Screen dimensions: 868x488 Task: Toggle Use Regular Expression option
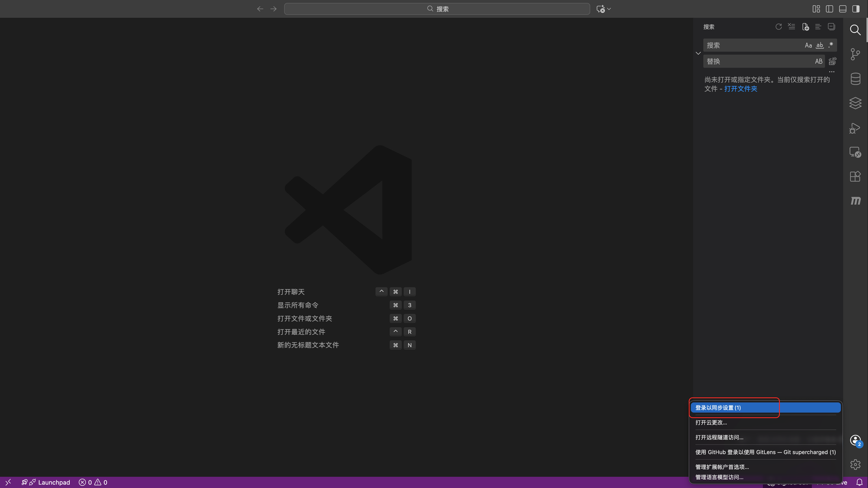[x=831, y=45]
